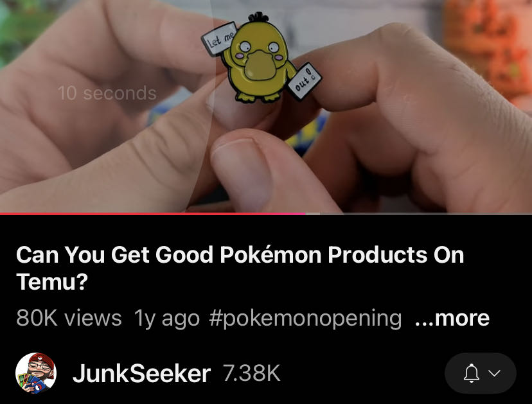Click the 80K views count
This screenshot has width=532, height=404.
tap(69, 318)
